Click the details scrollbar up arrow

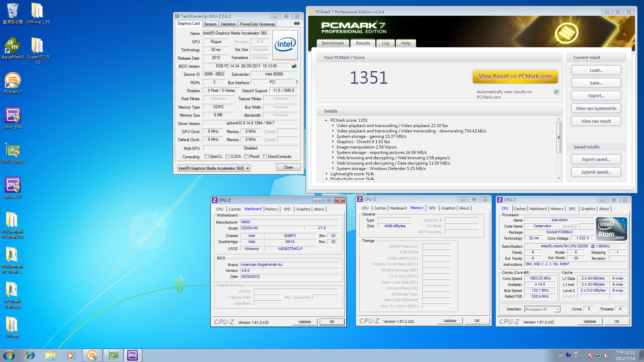click(559, 119)
